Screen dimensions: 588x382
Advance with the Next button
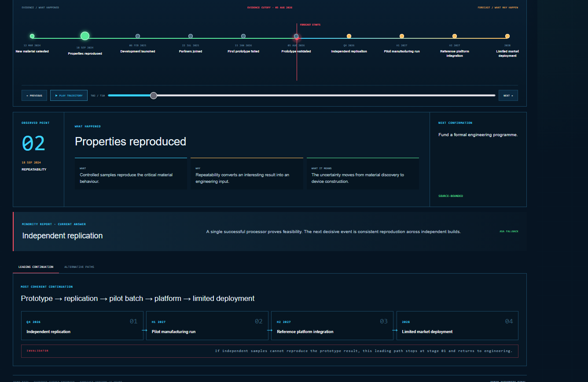pyautogui.click(x=508, y=95)
